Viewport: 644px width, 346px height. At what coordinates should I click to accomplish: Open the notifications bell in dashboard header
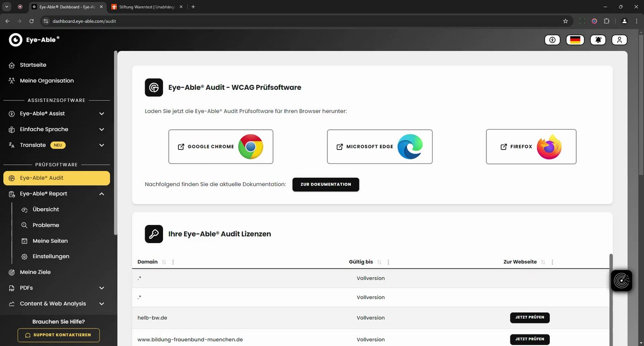[x=598, y=40]
